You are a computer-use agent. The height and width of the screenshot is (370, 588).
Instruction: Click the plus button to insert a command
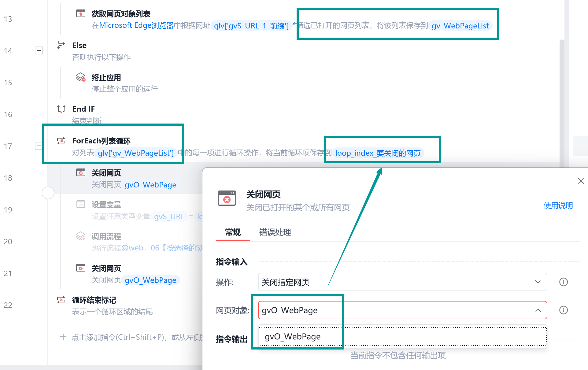click(x=48, y=193)
